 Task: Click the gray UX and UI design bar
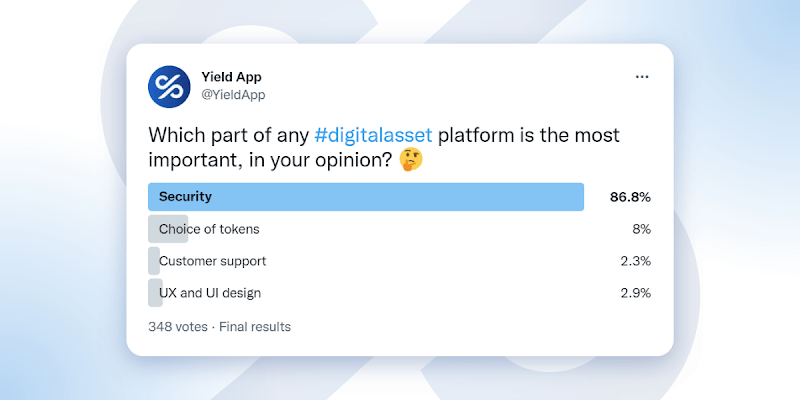point(155,293)
